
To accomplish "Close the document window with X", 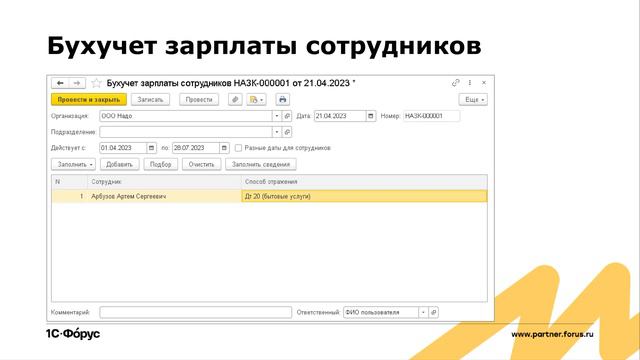I will [484, 83].
